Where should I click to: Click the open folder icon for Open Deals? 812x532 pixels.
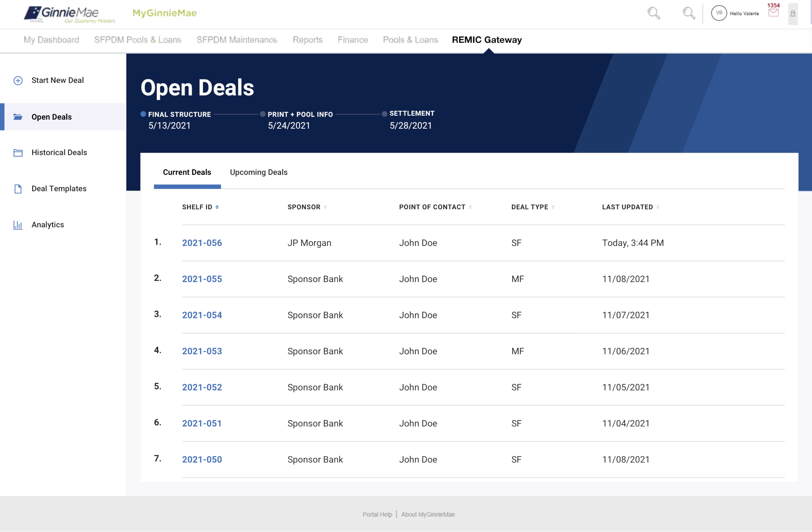click(x=18, y=117)
